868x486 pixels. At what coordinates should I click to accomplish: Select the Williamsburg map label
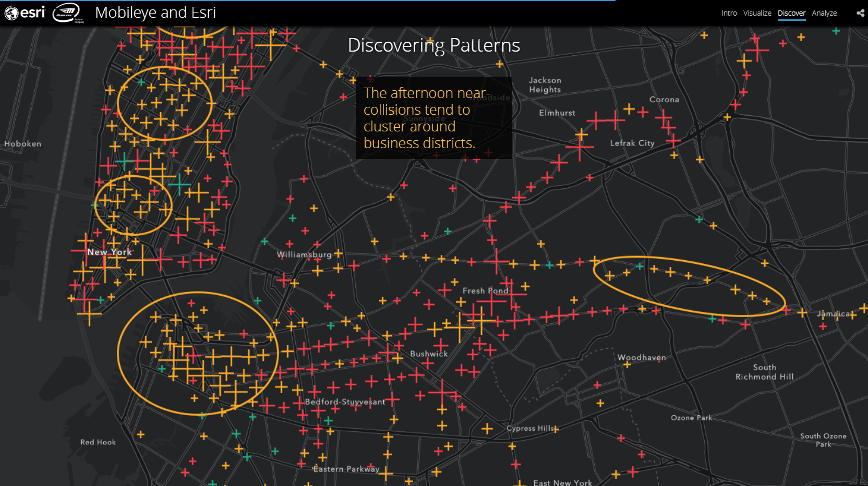(x=304, y=254)
